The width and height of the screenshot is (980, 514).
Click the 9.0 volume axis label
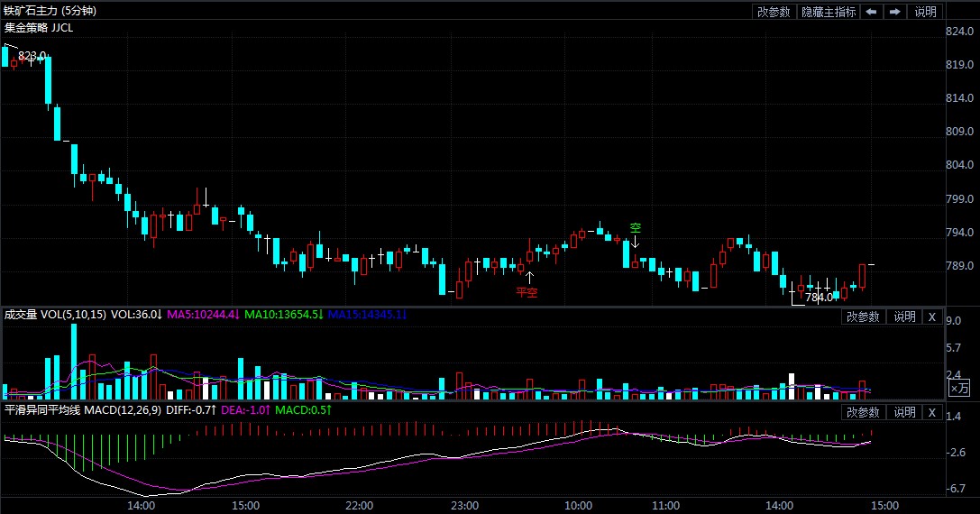[x=954, y=321]
